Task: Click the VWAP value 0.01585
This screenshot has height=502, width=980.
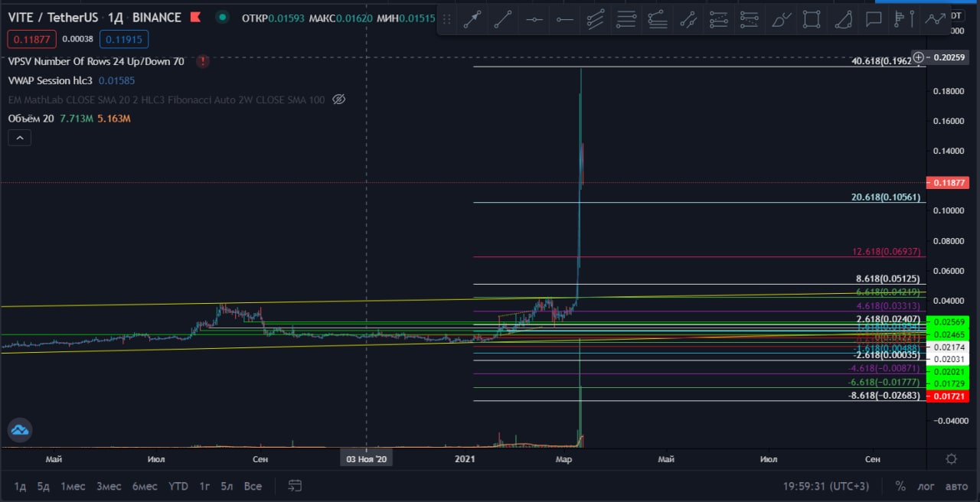Action: [x=116, y=80]
